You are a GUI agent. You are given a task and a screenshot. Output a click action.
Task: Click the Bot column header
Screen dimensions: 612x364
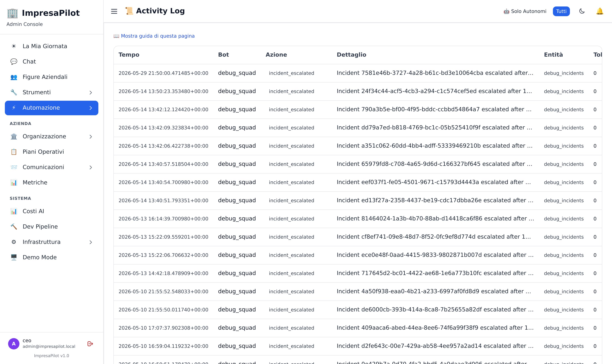pyautogui.click(x=223, y=55)
